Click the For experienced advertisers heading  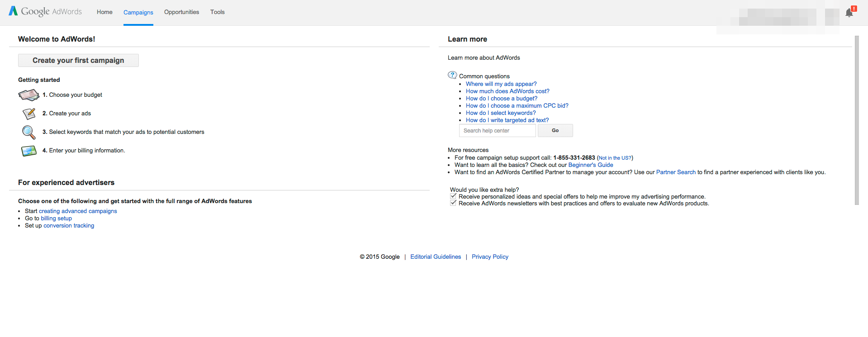(66, 183)
